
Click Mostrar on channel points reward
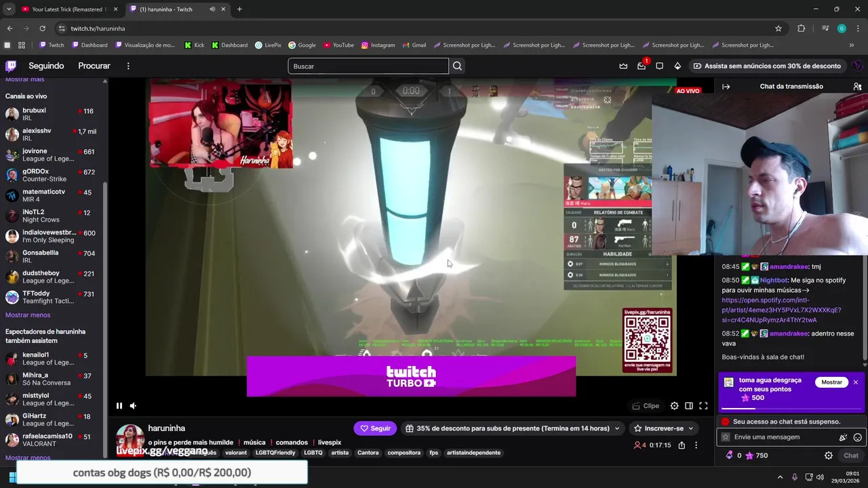(x=831, y=382)
